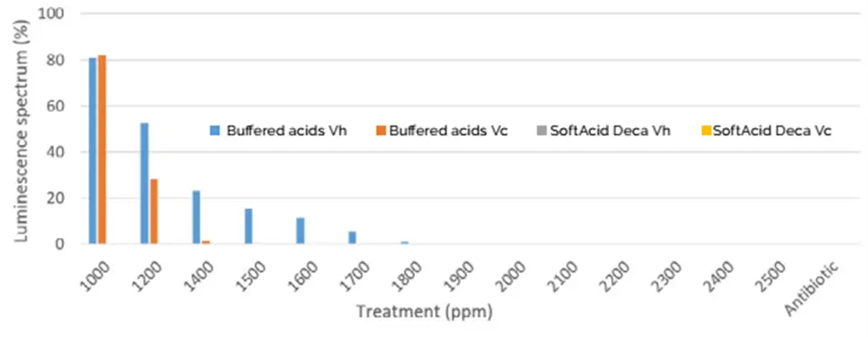Click the Treatment (ppm) axis title
The width and height of the screenshot is (868, 337).
point(424,312)
